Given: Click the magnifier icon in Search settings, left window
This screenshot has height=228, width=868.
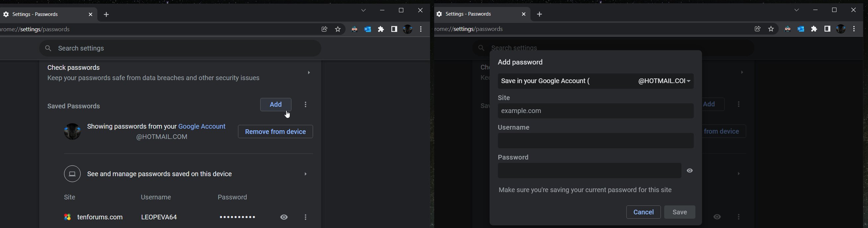Looking at the screenshot, I should tap(48, 49).
